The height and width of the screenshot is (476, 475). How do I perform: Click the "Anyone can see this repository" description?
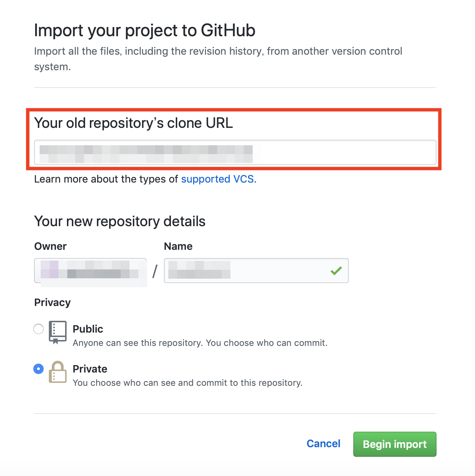200,343
